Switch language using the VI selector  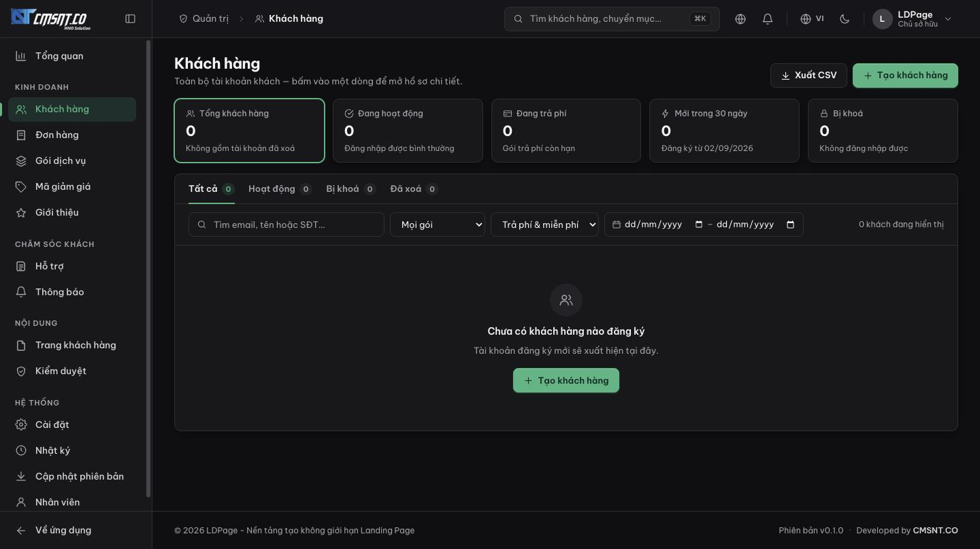(812, 19)
